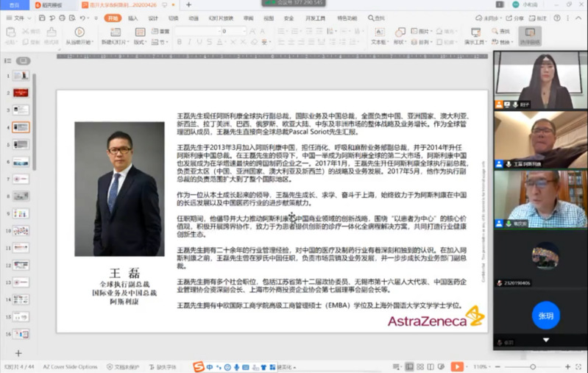Click the Print icon in quick access toolbar

click(63, 18)
